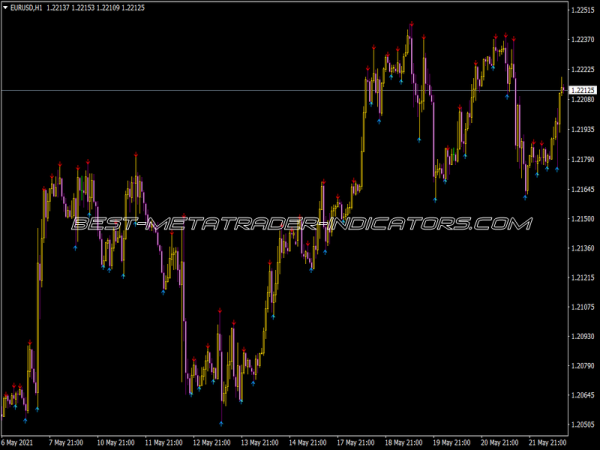600x450 pixels.
Task: Select the 1.21790 price axis label
Action: point(582,159)
